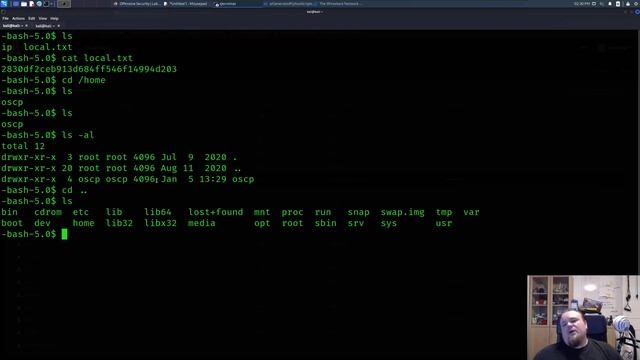Open the power menu tray icon
Image resolution: width=640 pixels, height=360 pixels.
click(636, 4)
